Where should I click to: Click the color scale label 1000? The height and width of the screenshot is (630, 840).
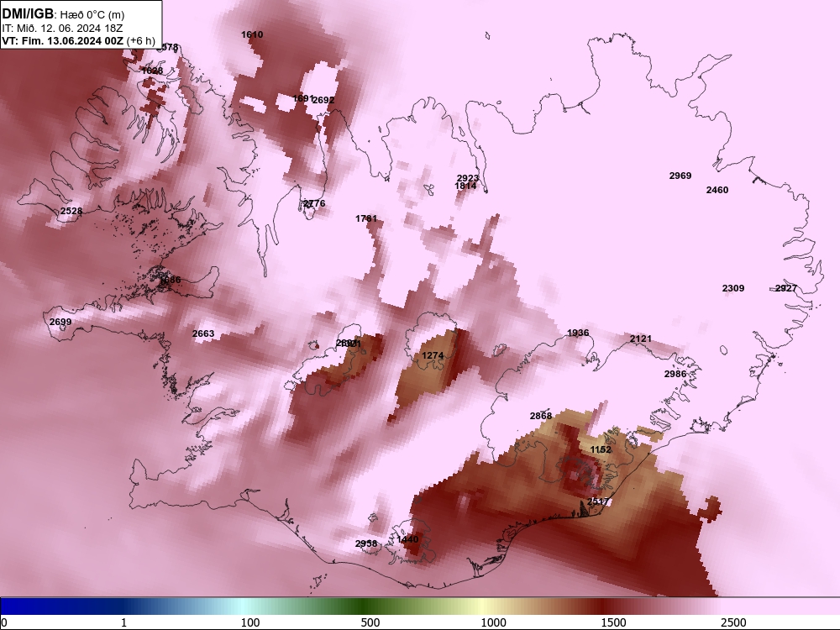tap(493, 622)
